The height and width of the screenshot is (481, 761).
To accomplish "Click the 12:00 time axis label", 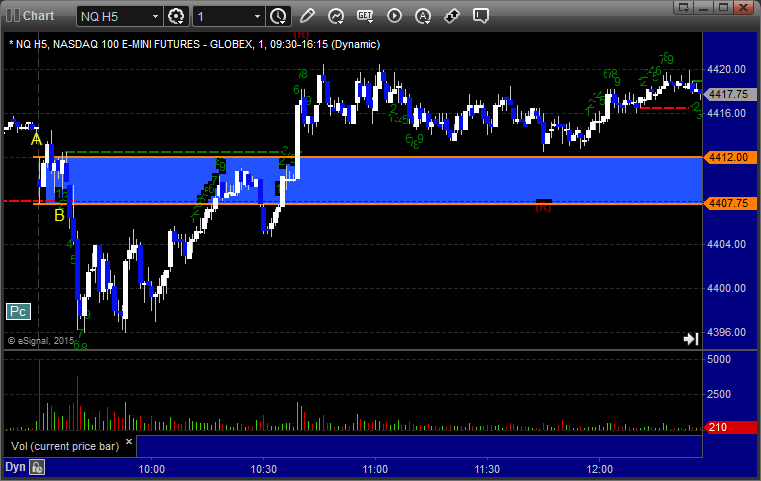I will click(599, 469).
